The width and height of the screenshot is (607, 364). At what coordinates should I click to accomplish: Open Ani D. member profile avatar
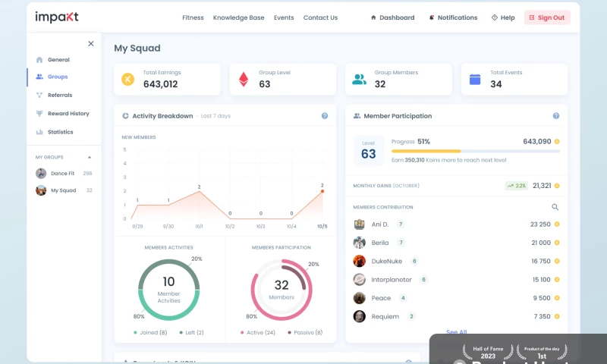(360, 224)
